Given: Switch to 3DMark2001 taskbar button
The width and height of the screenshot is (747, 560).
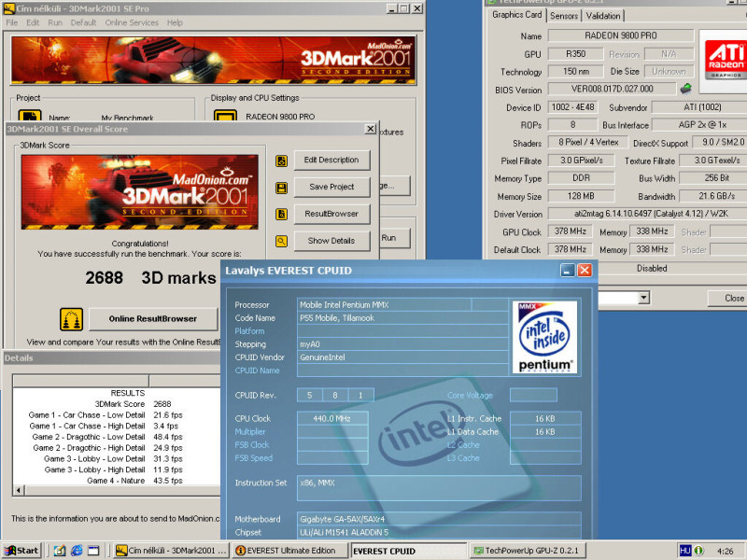Looking at the screenshot, I should click(172, 551).
